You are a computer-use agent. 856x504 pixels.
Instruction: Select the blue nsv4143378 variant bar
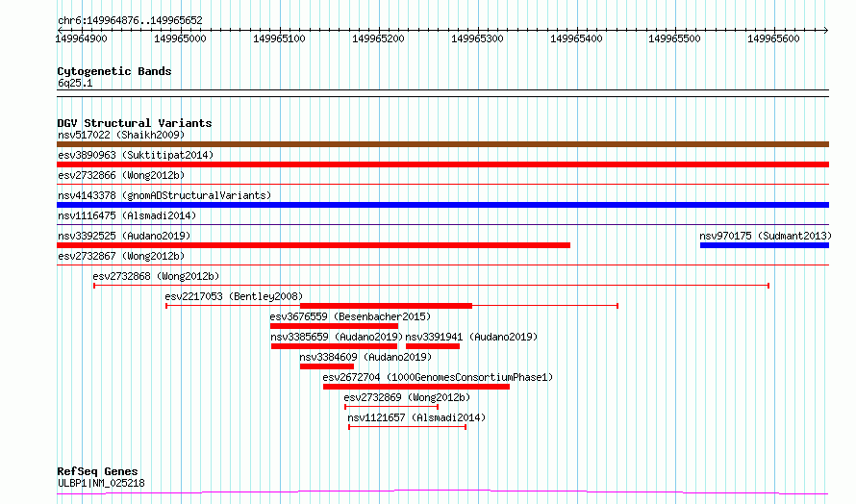point(442,205)
